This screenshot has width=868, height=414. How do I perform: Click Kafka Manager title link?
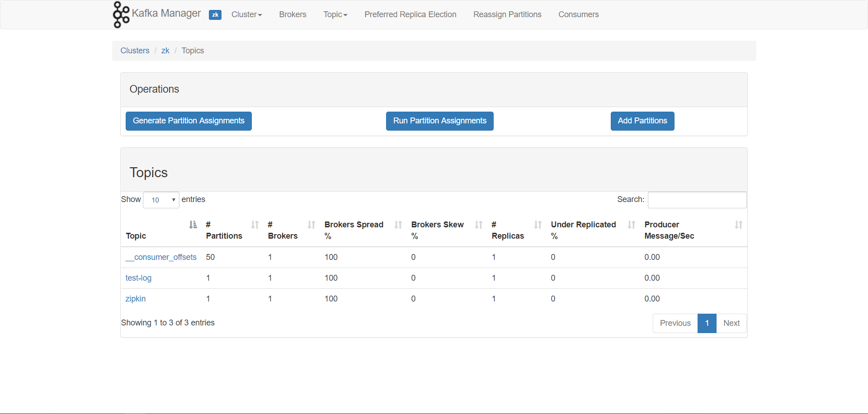coord(166,13)
